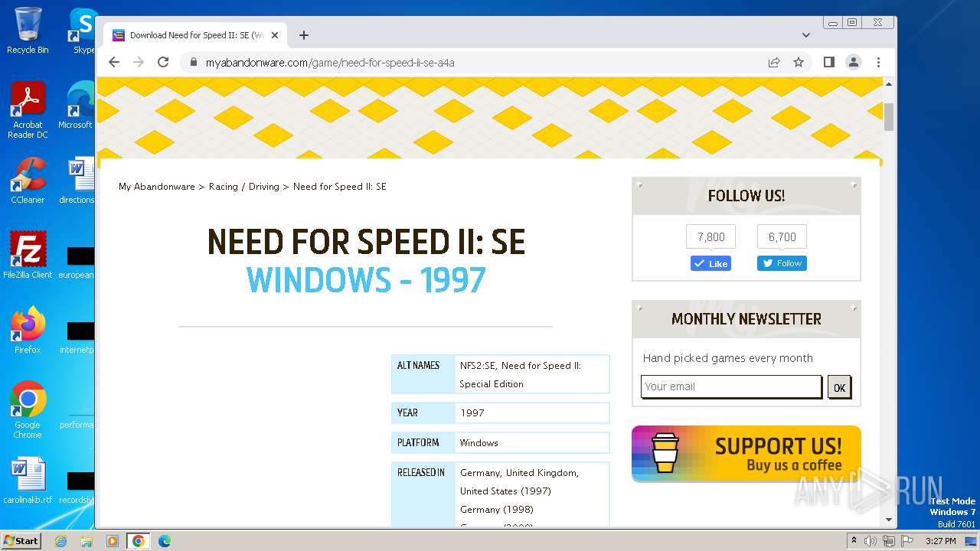Share this page icon in address bar
Screen dimensions: 980x551
774,62
